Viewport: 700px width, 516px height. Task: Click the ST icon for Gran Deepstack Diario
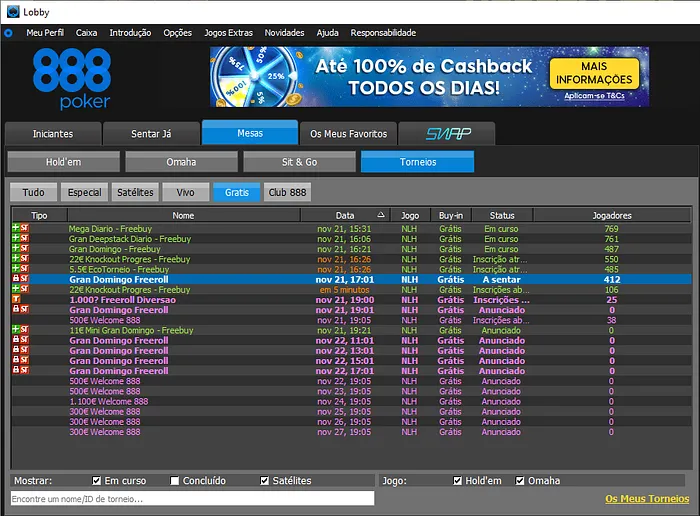coord(24,238)
